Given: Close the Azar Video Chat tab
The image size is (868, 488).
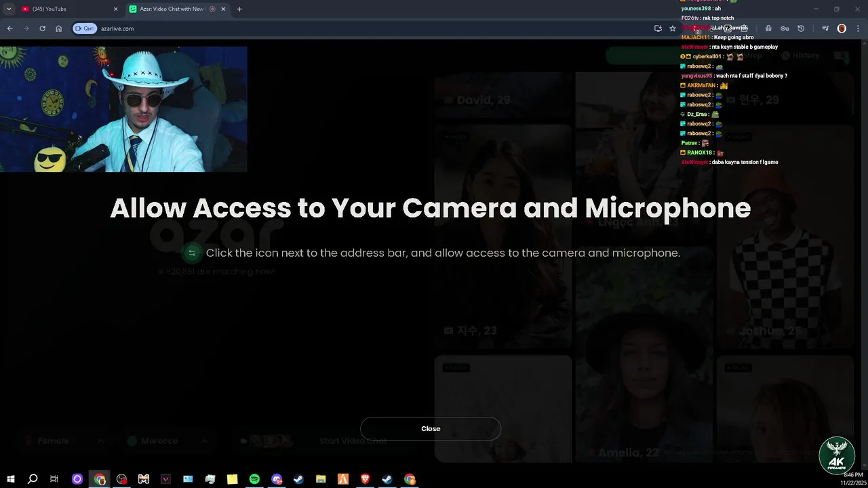Looking at the screenshot, I should point(223,9).
